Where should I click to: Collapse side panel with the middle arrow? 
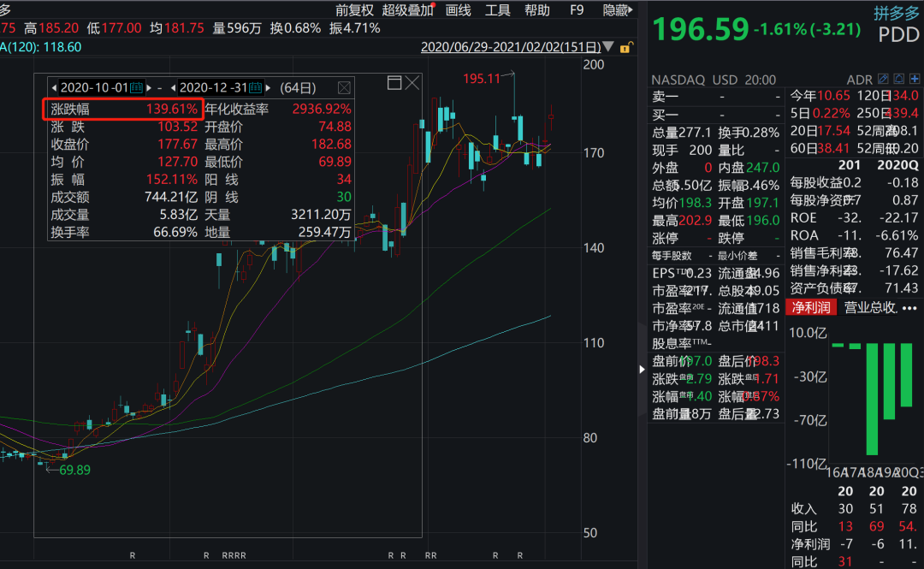click(x=643, y=369)
